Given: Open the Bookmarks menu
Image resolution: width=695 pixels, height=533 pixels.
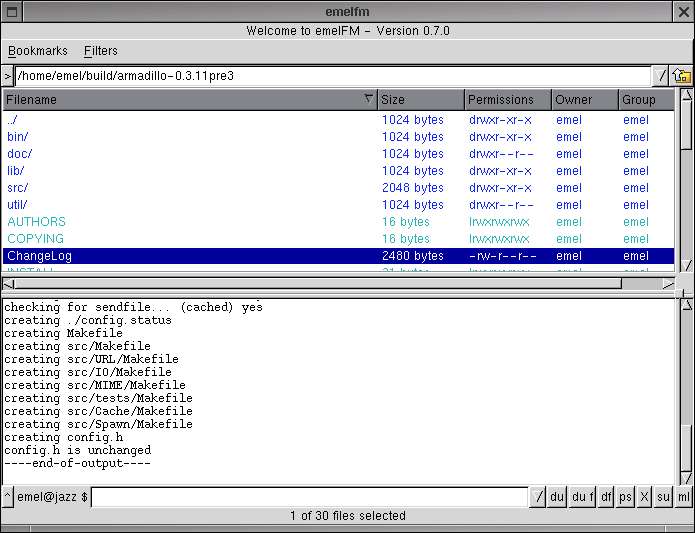Looking at the screenshot, I should point(38,51).
